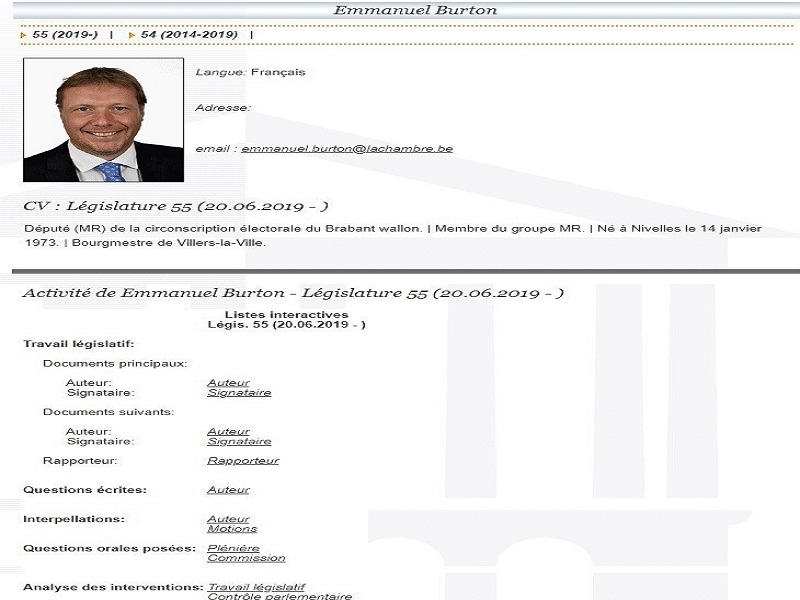Open Auteur link for Interpellations
Image resolution: width=800 pixels, height=600 pixels.
click(x=229, y=519)
